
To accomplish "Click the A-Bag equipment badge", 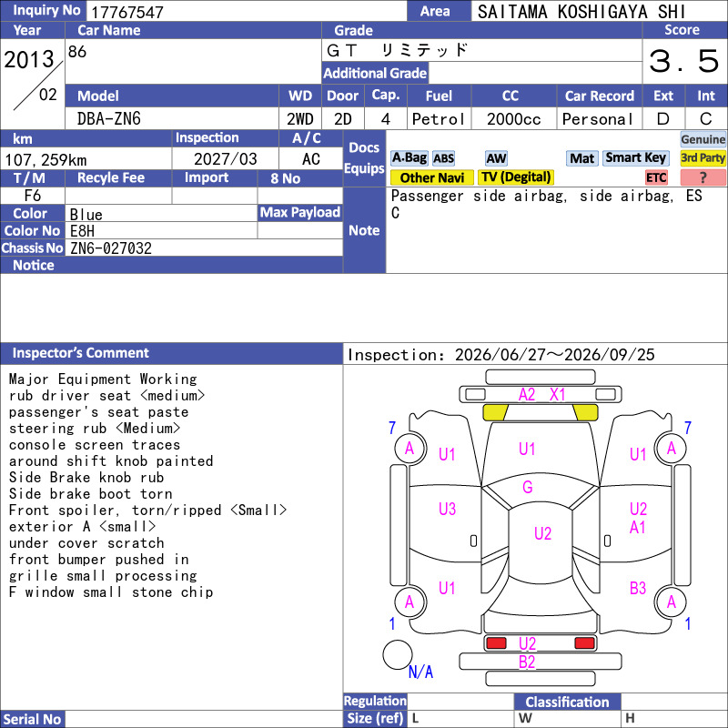I will point(409,158).
